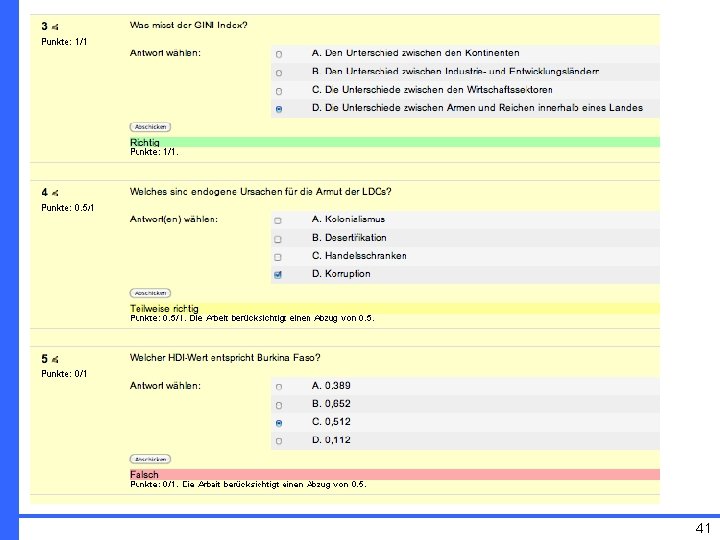Click the red Falsch feedback bar

pyautogui.click(x=395, y=474)
